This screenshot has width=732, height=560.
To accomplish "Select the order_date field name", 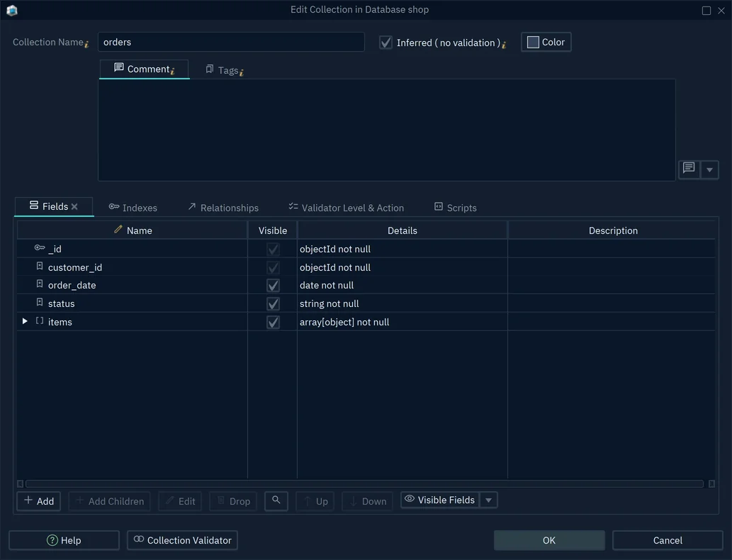I will [72, 285].
